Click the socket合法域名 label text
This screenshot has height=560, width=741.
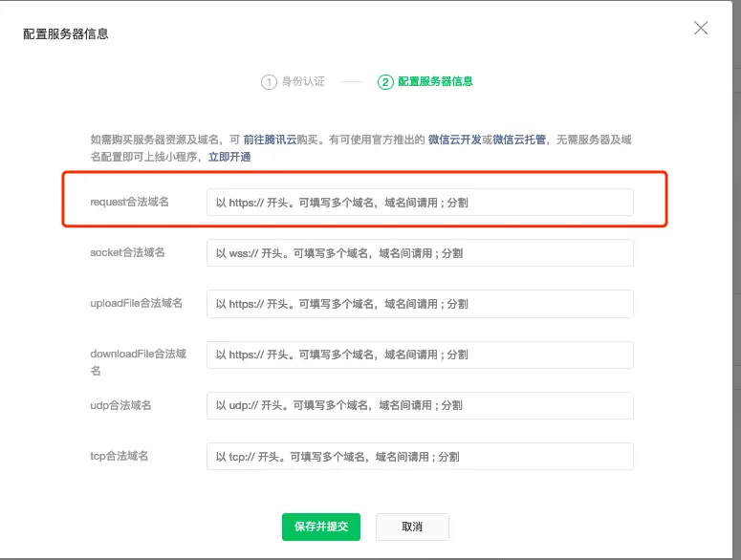click(x=127, y=252)
